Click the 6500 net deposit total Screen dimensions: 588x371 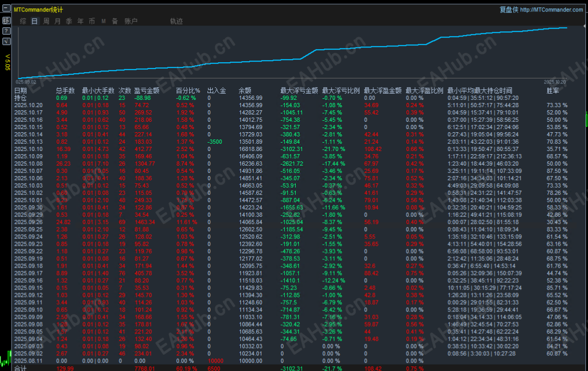pyautogui.click(x=214, y=368)
